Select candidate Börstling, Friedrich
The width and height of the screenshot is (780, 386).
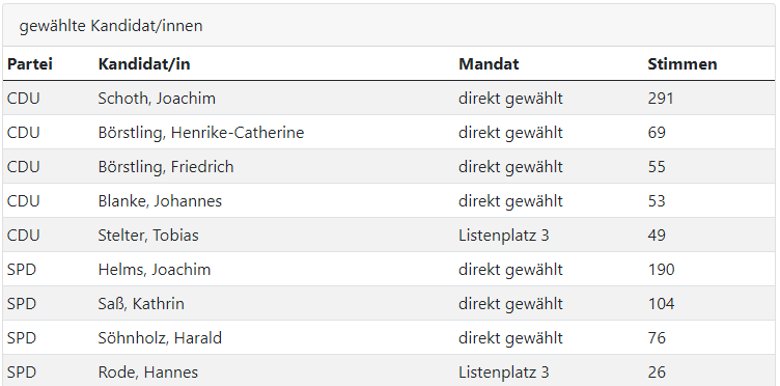(166, 167)
